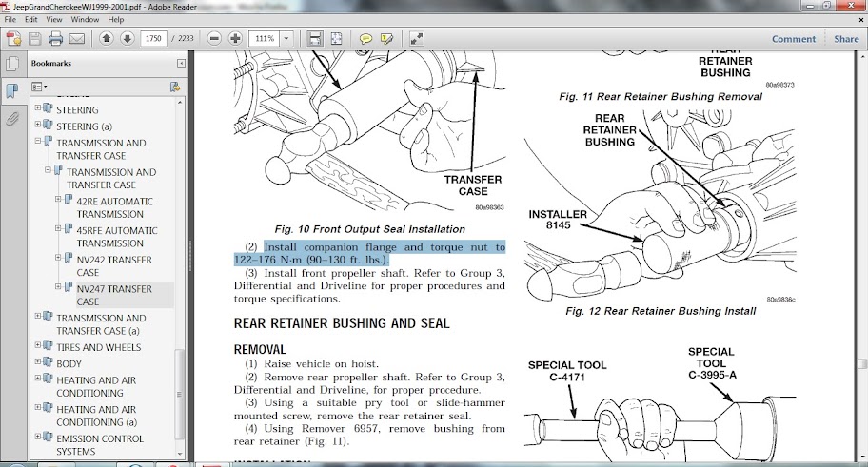Open the Share pane
868x467 pixels.
[x=846, y=39]
